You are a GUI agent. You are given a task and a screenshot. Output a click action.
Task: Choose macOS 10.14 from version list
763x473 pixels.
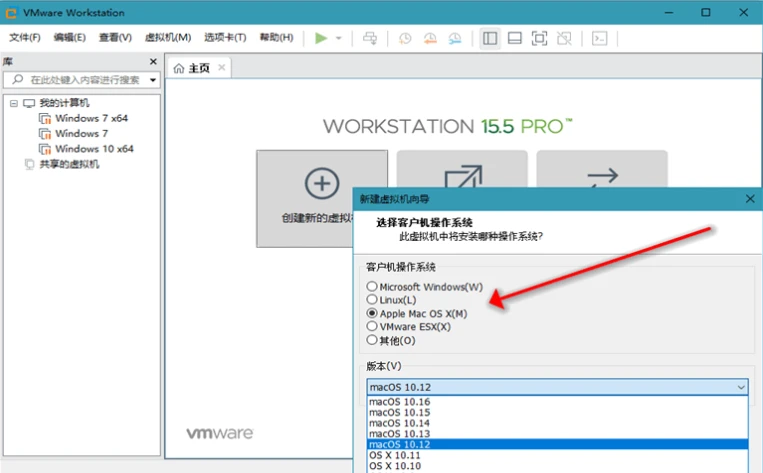(557, 423)
